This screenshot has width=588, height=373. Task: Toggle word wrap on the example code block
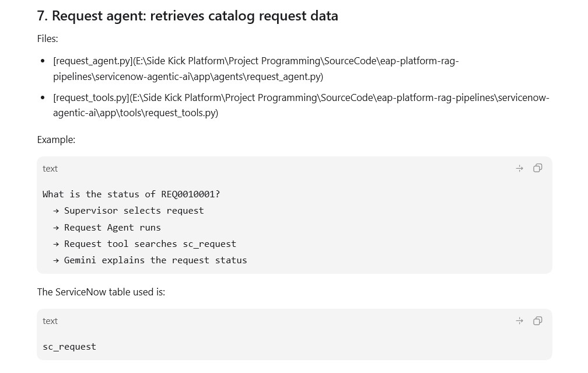point(519,169)
